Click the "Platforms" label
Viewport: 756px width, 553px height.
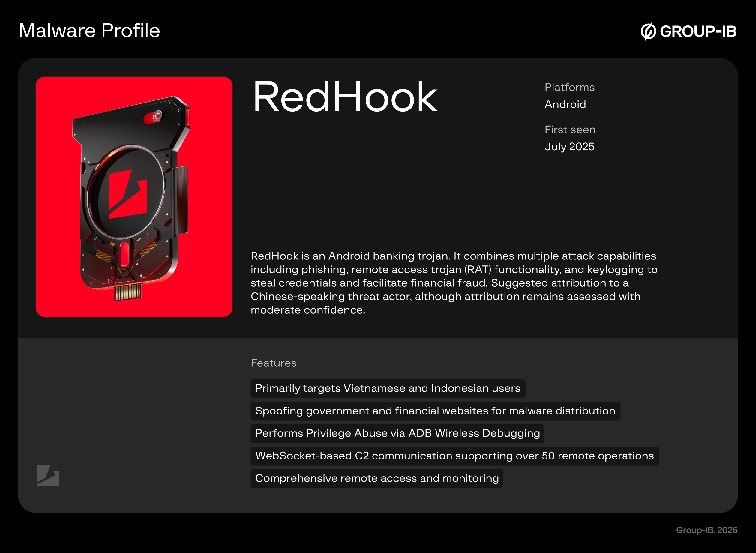pyautogui.click(x=569, y=87)
